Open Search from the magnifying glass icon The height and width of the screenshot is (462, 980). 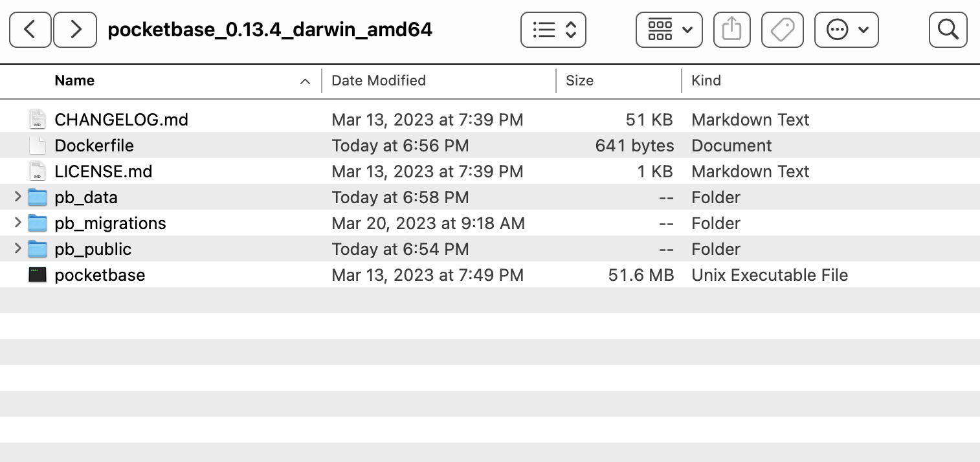[947, 29]
